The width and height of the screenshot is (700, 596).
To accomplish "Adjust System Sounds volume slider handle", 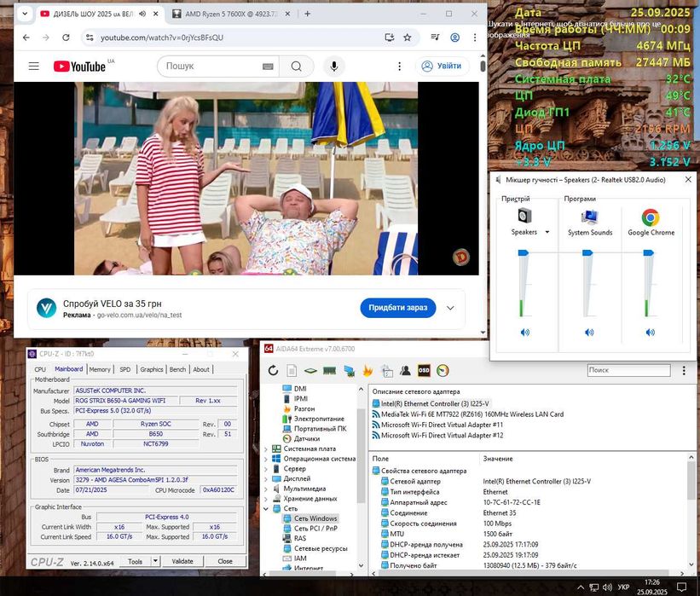I will 587,253.
